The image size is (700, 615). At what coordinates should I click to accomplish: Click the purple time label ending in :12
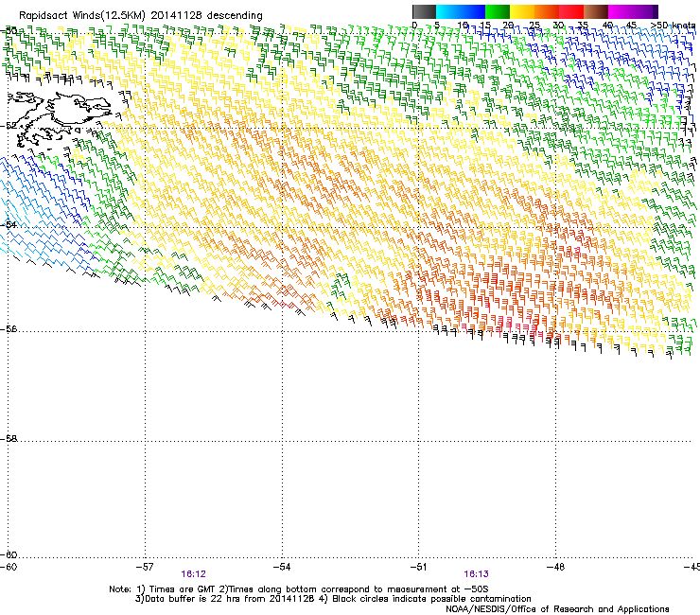pyautogui.click(x=193, y=574)
